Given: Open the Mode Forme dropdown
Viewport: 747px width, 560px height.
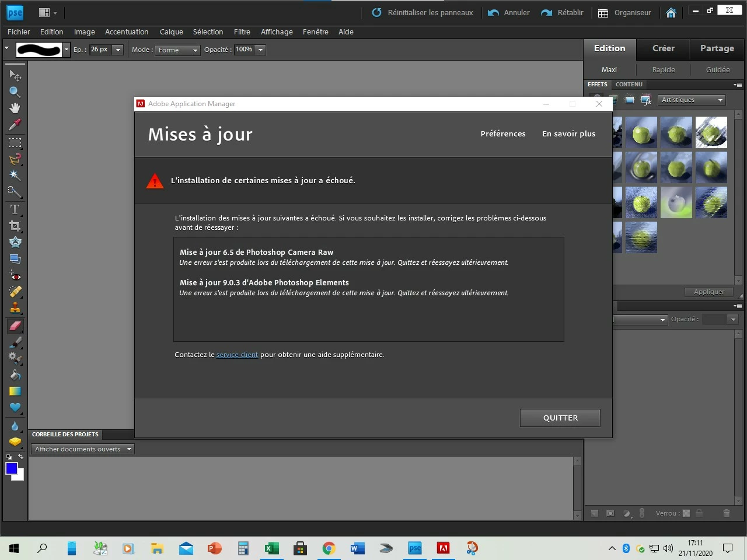Looking at the screenshot, I should tap(178, 50).
